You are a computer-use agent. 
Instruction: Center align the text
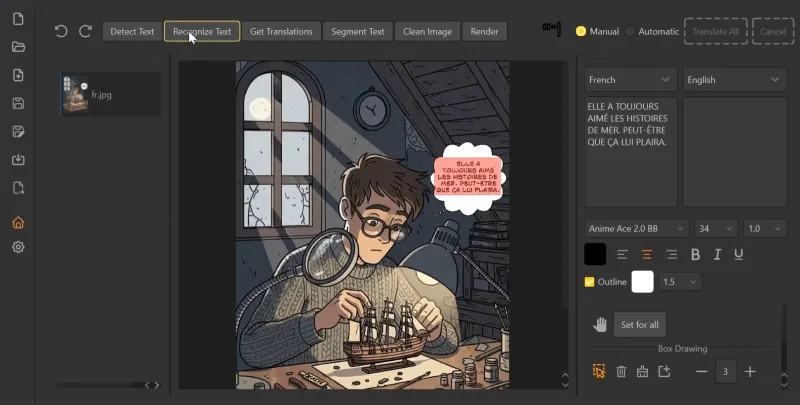(646, 255)
